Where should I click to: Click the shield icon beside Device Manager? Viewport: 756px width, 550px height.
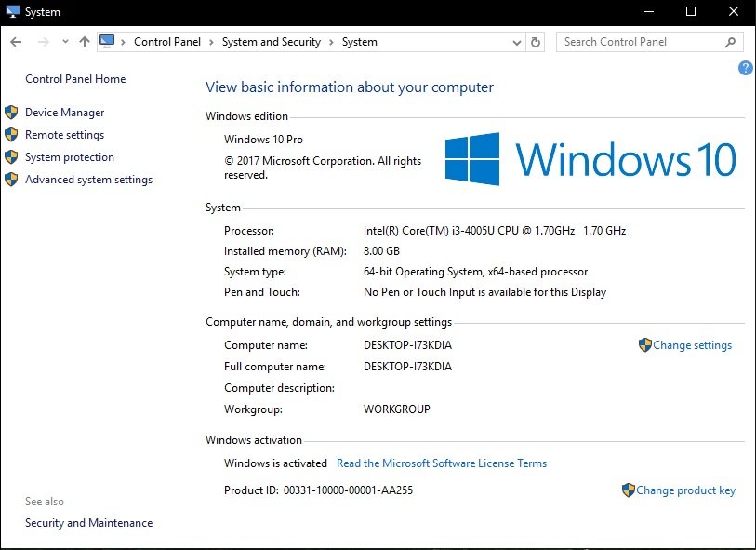pyautogui.click(x=11, y=113)
